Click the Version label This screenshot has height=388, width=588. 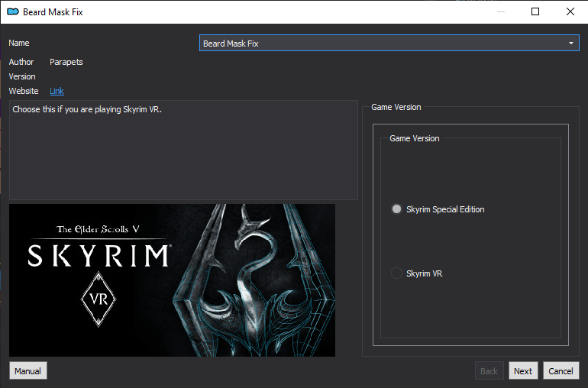(22, 76)
